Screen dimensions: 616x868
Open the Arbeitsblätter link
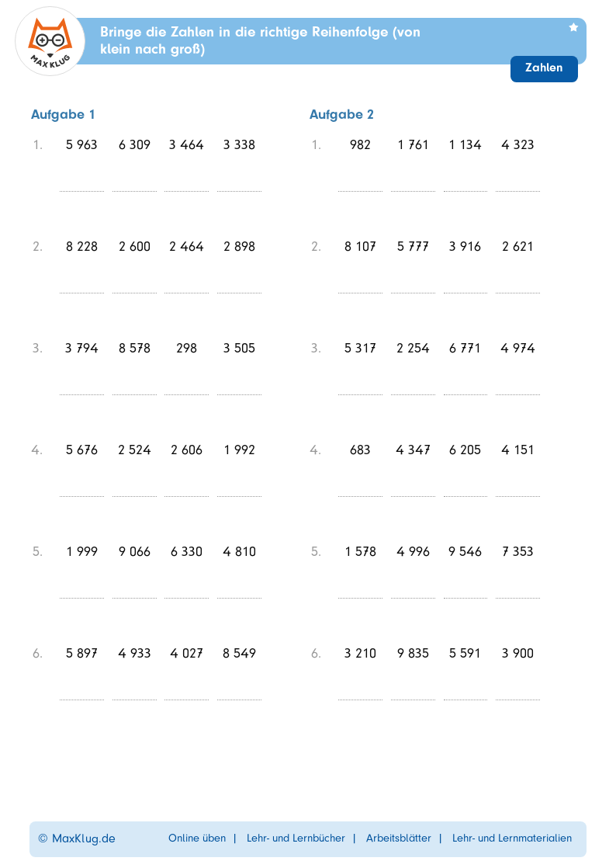tap(398, 838)
